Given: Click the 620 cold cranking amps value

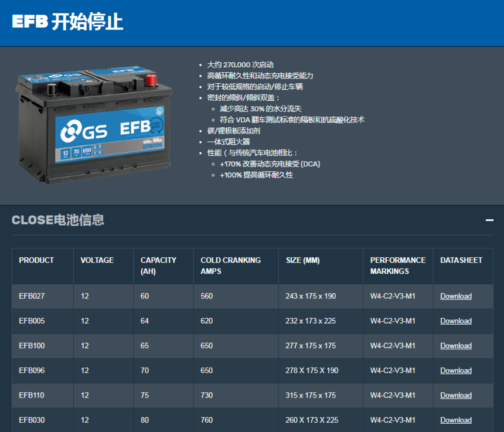Looking at the screenshot, I should [x=207, y=321].
